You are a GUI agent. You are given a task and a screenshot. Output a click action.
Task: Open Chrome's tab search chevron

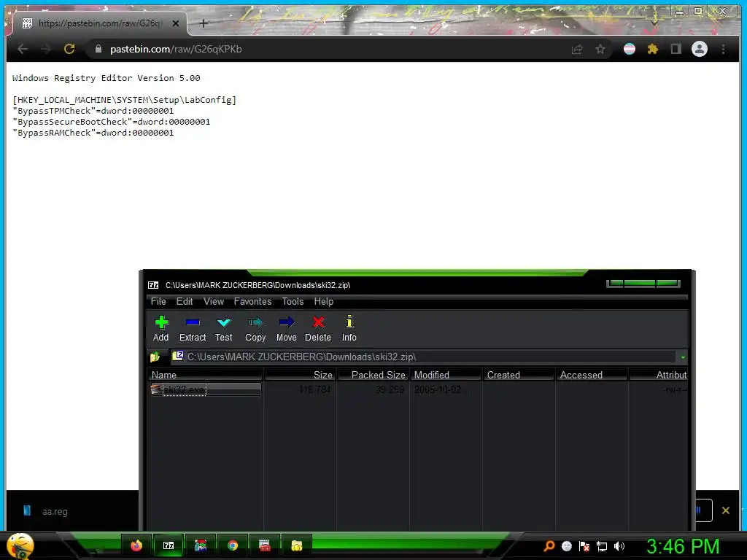(654, 21)
